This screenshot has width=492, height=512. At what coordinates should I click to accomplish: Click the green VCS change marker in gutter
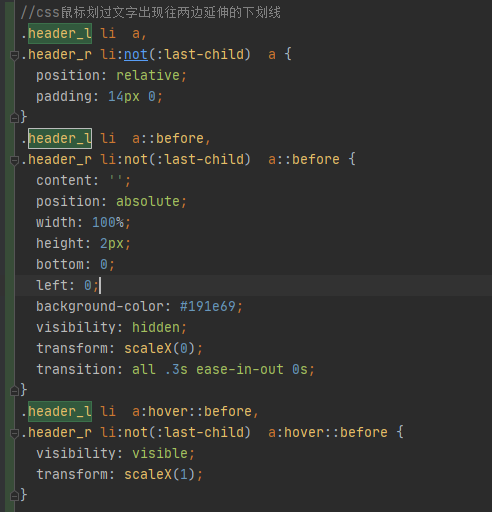(x=10, y=256)
